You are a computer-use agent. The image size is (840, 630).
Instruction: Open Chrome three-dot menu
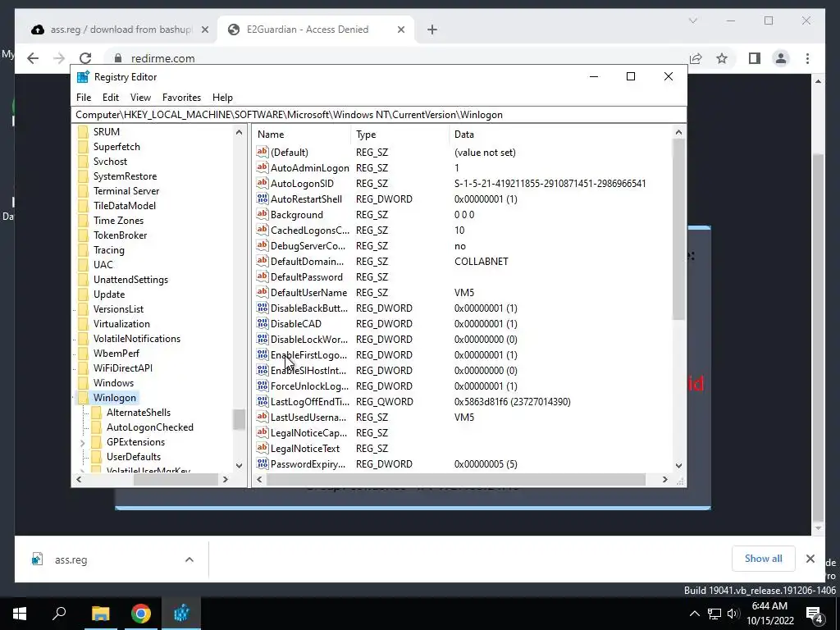807,58
